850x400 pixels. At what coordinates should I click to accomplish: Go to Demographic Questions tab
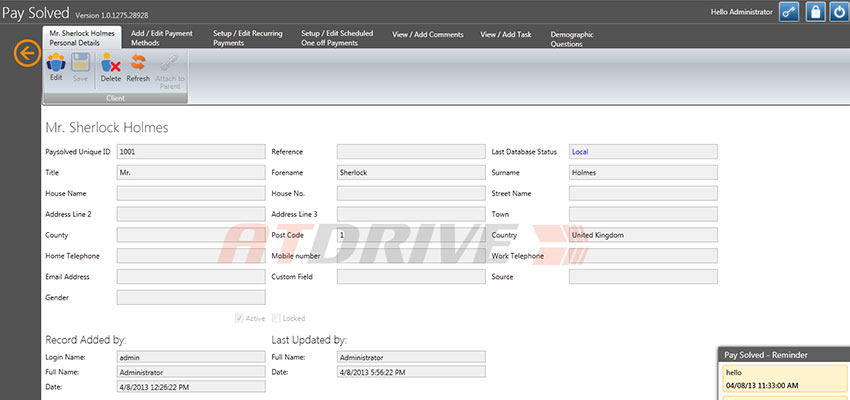click(572, 38)
